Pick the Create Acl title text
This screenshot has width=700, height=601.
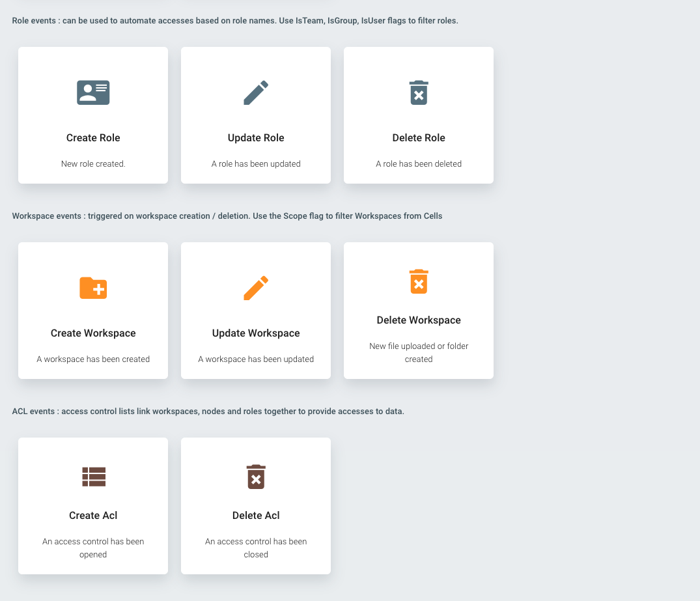click(93, 515)
